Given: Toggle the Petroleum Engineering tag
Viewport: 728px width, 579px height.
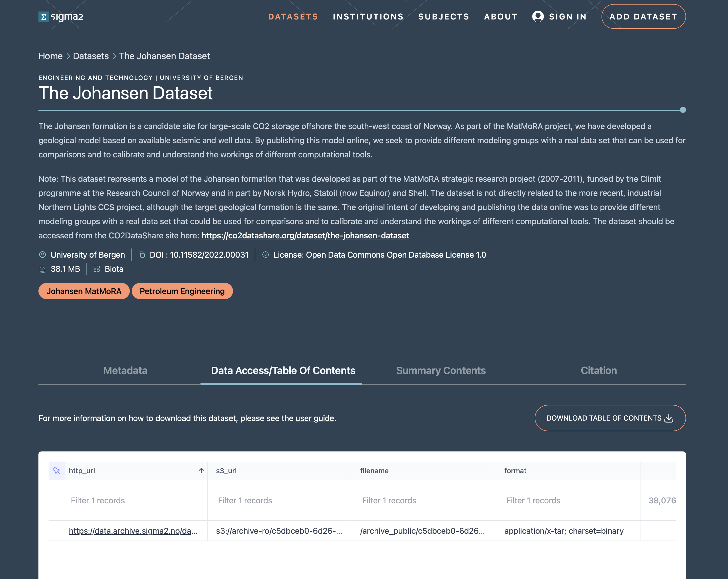Looking at the screenshot, I should 182,291.
